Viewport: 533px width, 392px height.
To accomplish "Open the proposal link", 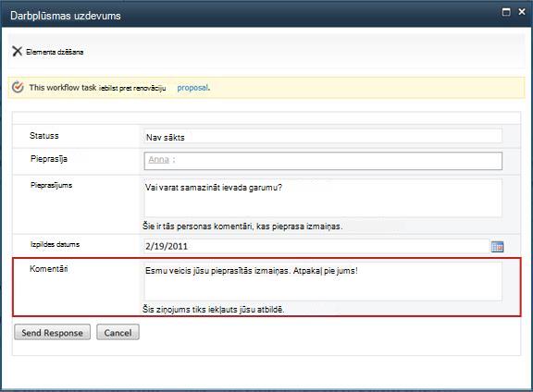I will (192, 88).
